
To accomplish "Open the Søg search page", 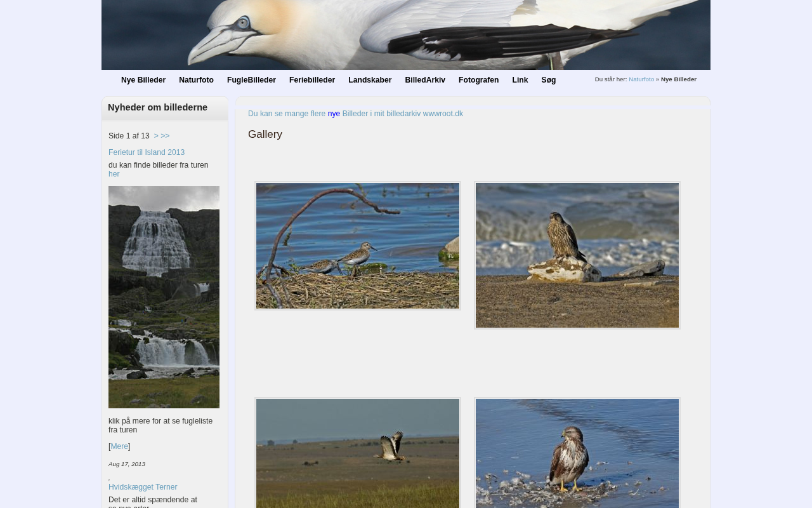I will click(548, 80).
